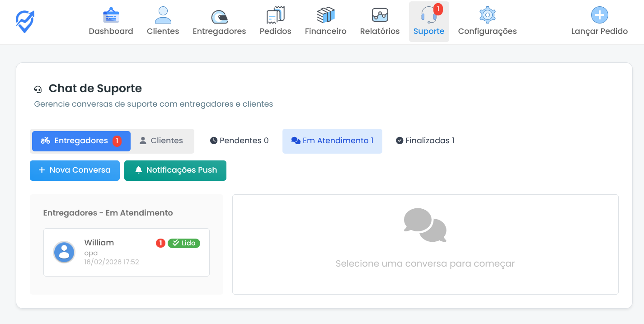Show Pendentes conversations

239,141
